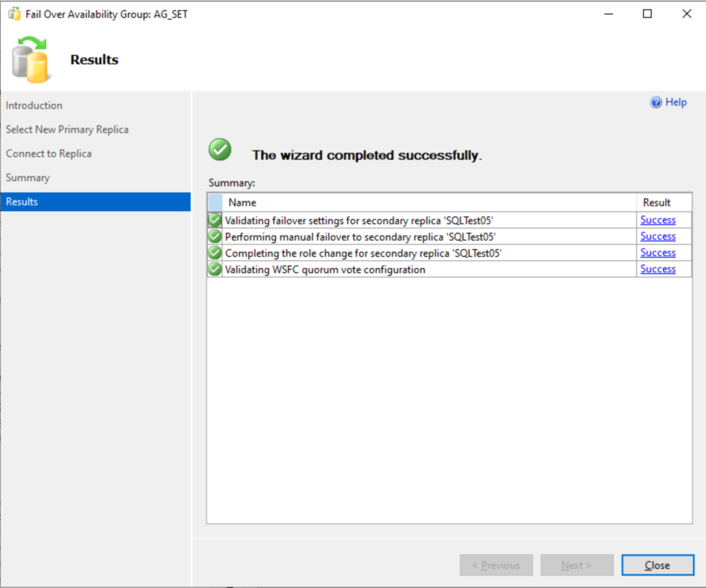Click the large green wizard completed checkmark

220,149
